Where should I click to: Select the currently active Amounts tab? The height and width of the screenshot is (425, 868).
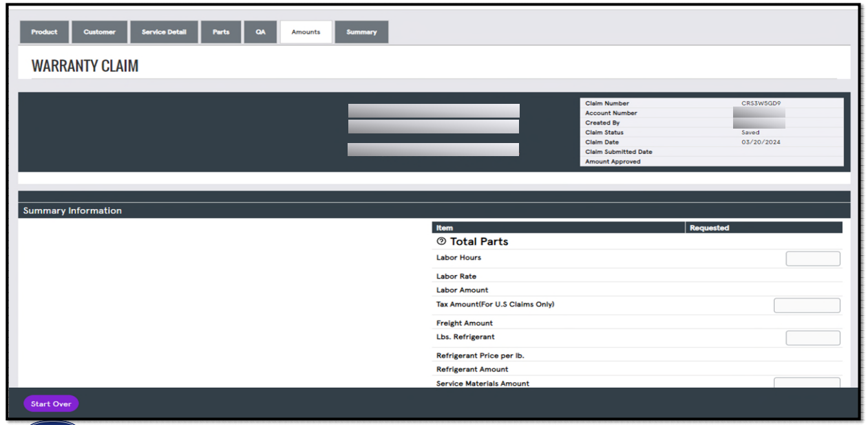(x=306, y=31)
